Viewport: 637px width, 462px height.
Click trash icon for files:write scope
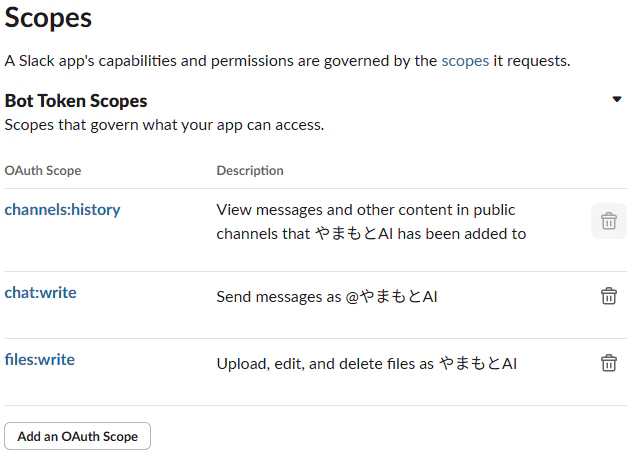pyautogui.click(x=609, y=363)
